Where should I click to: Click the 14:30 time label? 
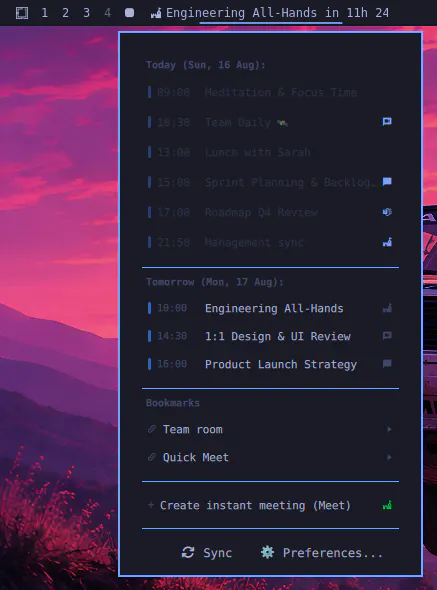click(172, 336)
